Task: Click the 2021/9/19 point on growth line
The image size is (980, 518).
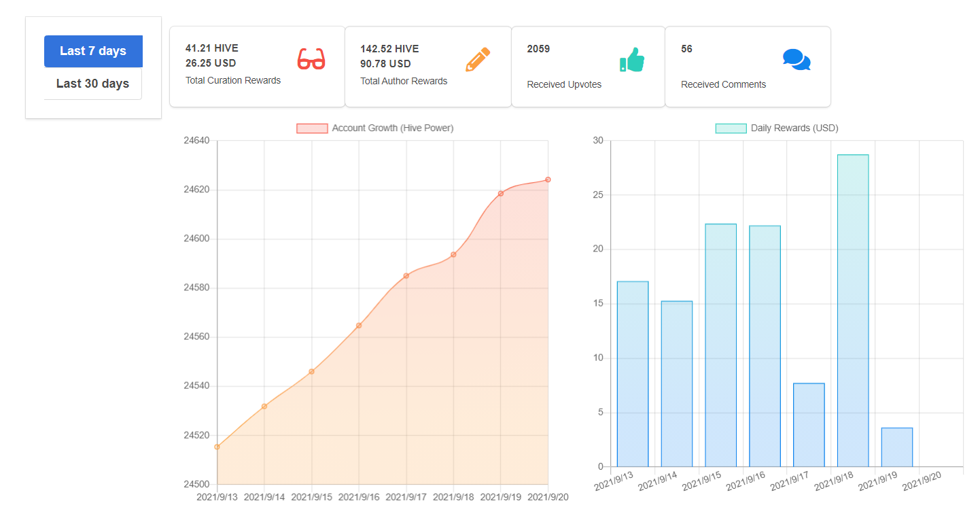Action: click(501, 194)
